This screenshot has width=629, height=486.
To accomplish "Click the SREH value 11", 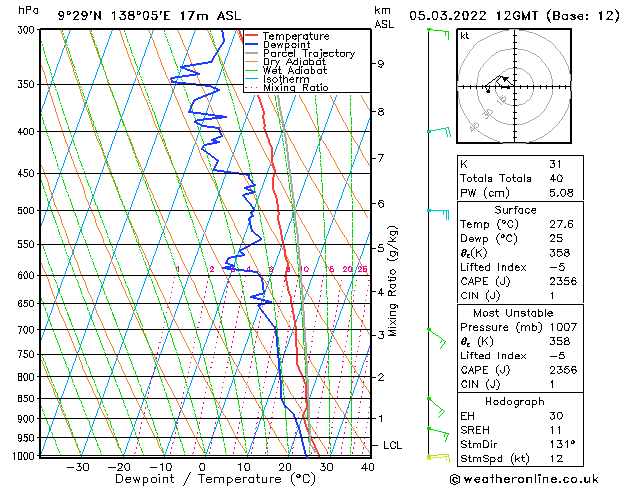I will 555,430.
